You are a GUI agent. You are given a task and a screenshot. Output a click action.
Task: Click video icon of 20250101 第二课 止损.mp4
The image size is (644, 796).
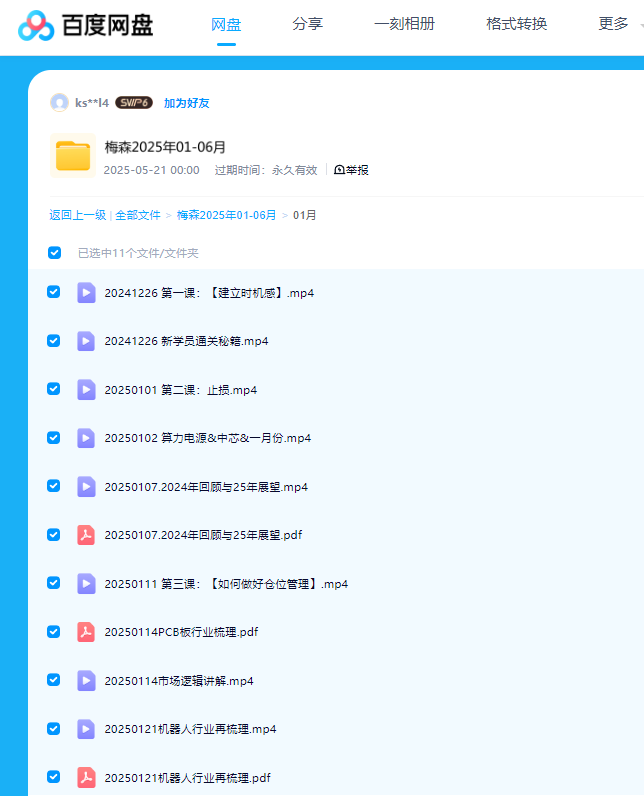86,389
